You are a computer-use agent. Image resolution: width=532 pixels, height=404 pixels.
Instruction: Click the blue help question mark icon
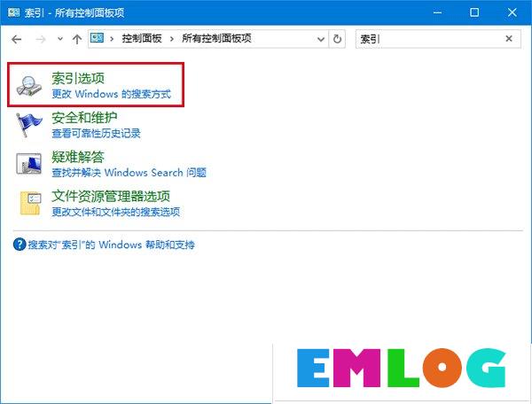point(20,244)
